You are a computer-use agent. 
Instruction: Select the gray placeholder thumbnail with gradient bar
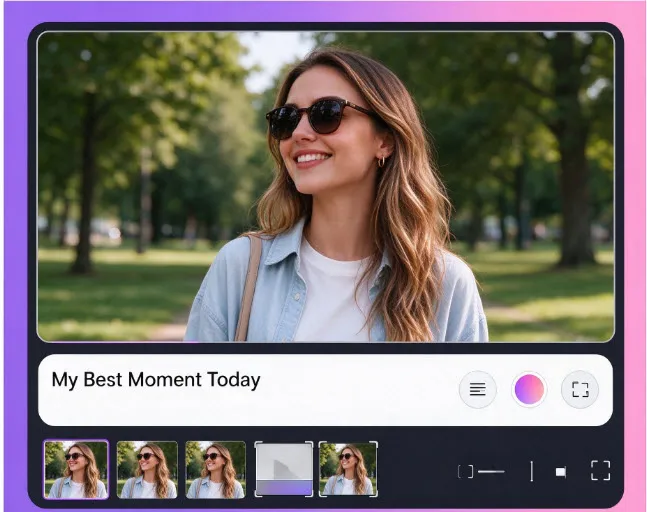284,469
